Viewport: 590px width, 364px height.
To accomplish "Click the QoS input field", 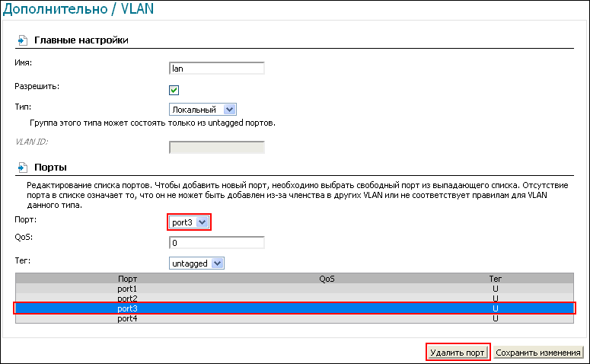I will coord(217,243).
